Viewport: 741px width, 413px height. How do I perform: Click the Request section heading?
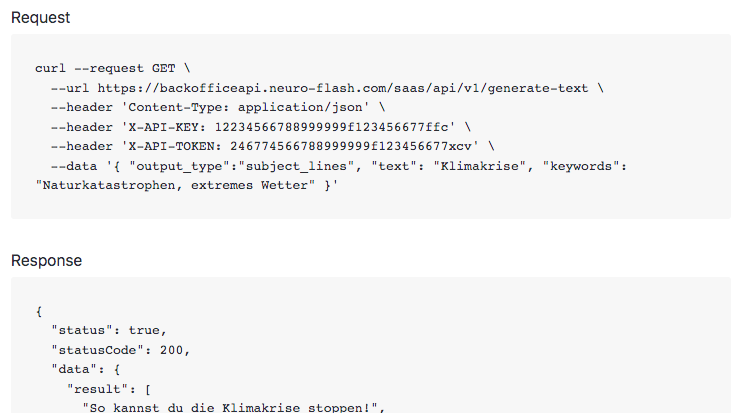[40, 17]
